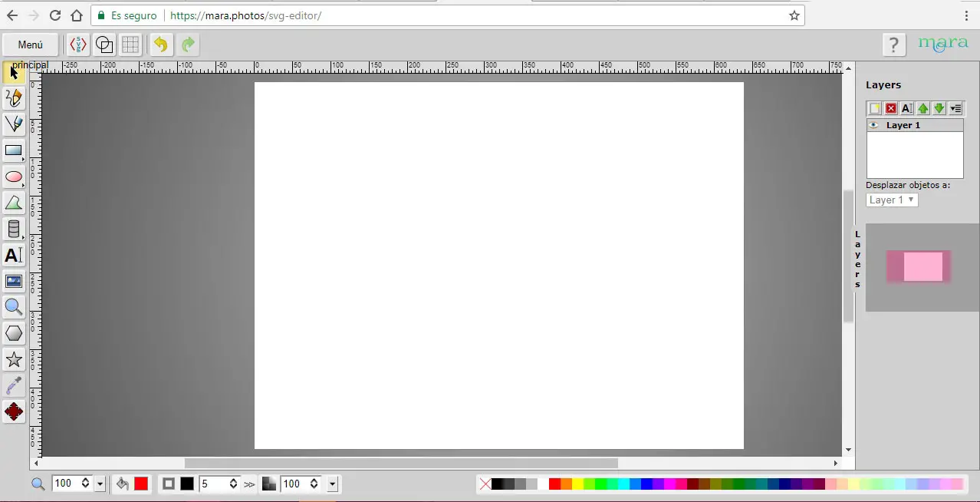
Task: Select the Pencil freehand tool
Action: (x=14, y=98)
